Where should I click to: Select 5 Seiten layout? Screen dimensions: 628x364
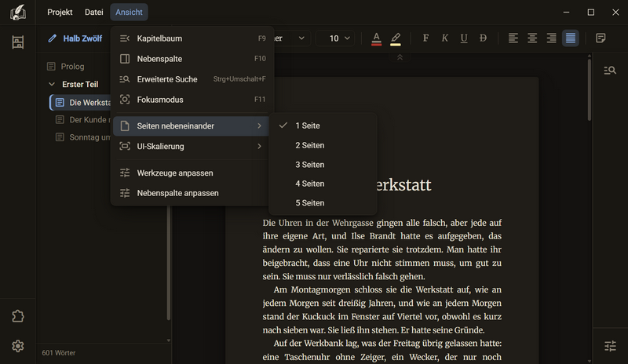[323, 203]
